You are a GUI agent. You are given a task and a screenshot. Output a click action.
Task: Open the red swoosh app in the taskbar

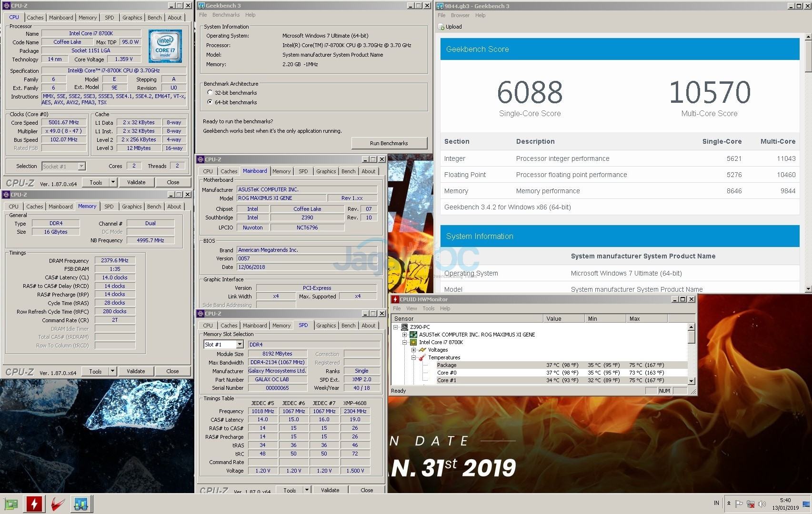(x=58, y=504)
